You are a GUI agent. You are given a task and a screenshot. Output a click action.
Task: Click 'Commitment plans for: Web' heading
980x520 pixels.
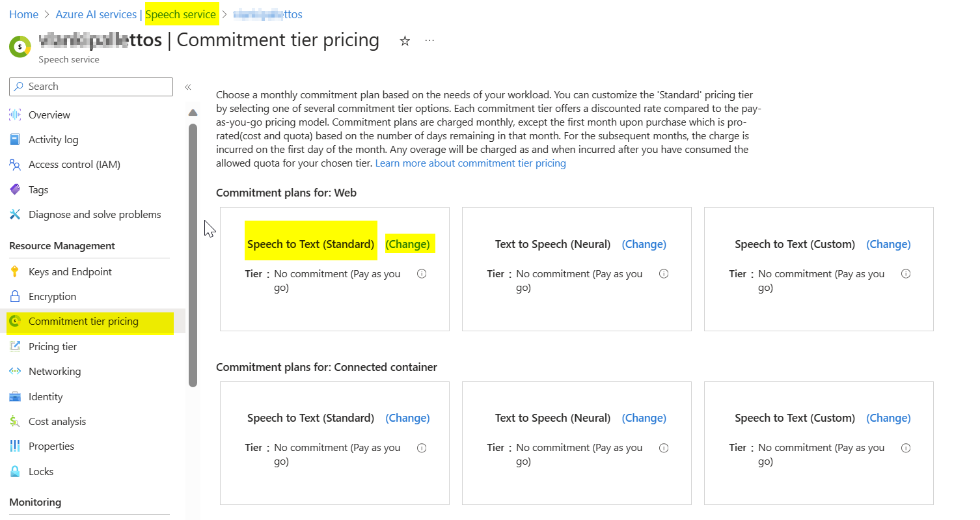[286, 193]
